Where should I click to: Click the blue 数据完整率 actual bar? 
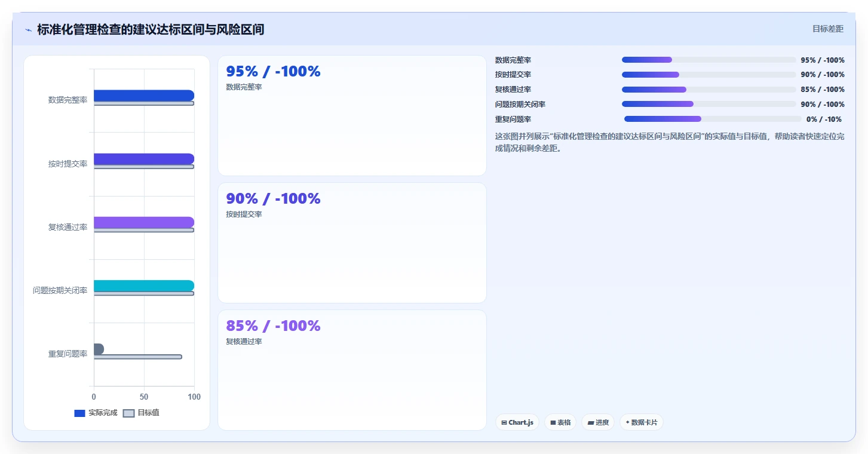pyautogui.click(x=144, y=96)
